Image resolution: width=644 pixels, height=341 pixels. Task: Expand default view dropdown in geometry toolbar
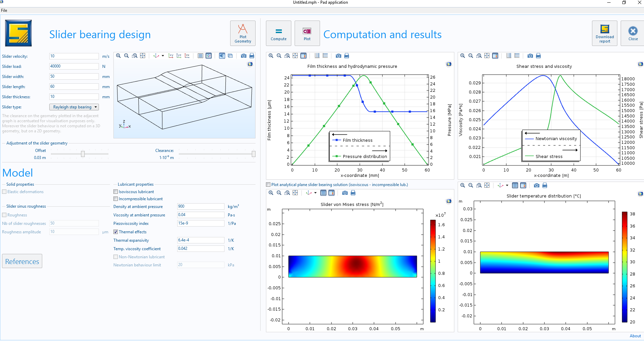tap(163, 56)
